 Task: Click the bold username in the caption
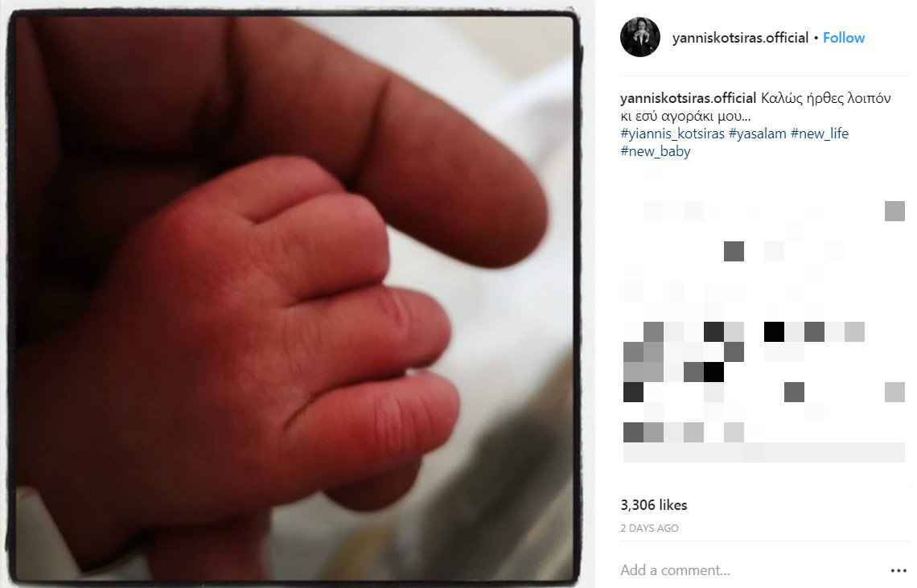click(688, 97)
